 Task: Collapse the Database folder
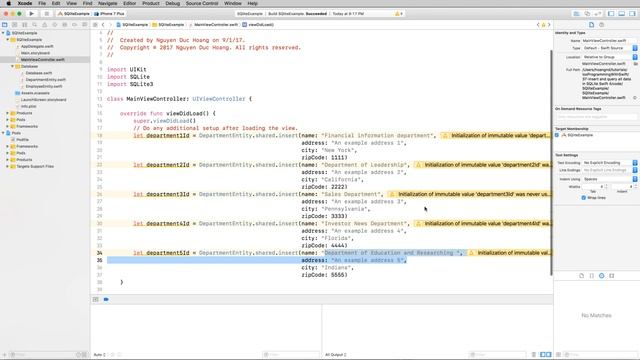coord(13,66)
